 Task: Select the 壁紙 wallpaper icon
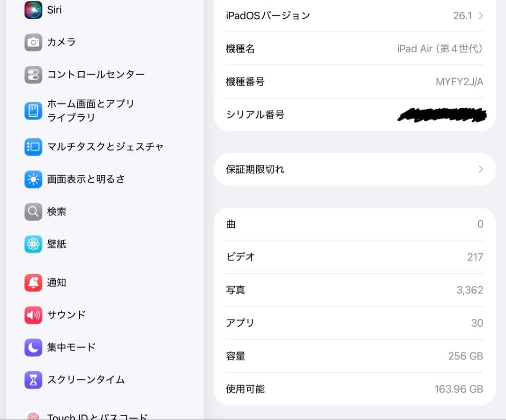(33, 244)
